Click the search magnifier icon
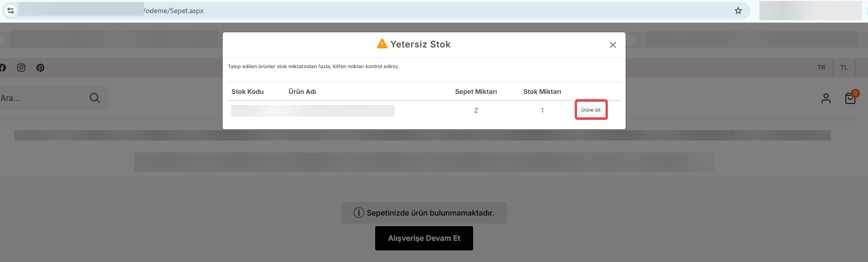Image resolution: width=868 pixels, height=262 pixels. 95,98
